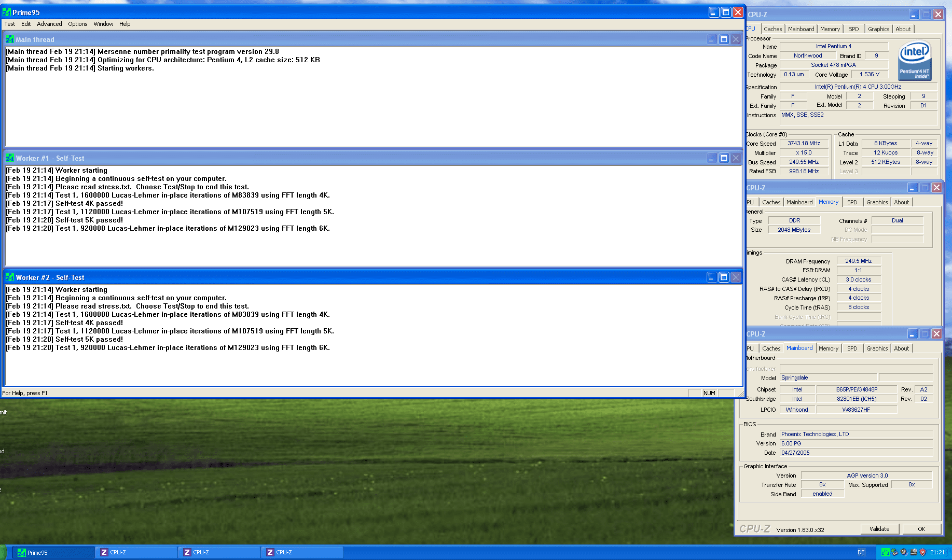Click the Specification field Pentium 4 CPU 3.00GHz
This screenshot has height=560, width=952.
click(858, 87)
